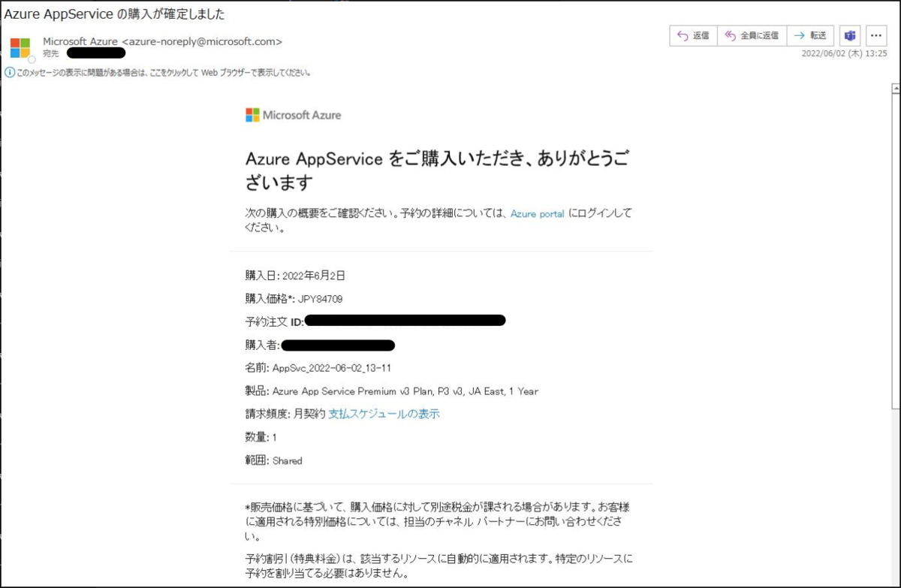The image size is (901, 588).
Task: Click Reply All (全員に返信) button
Action: click(752, 35)
